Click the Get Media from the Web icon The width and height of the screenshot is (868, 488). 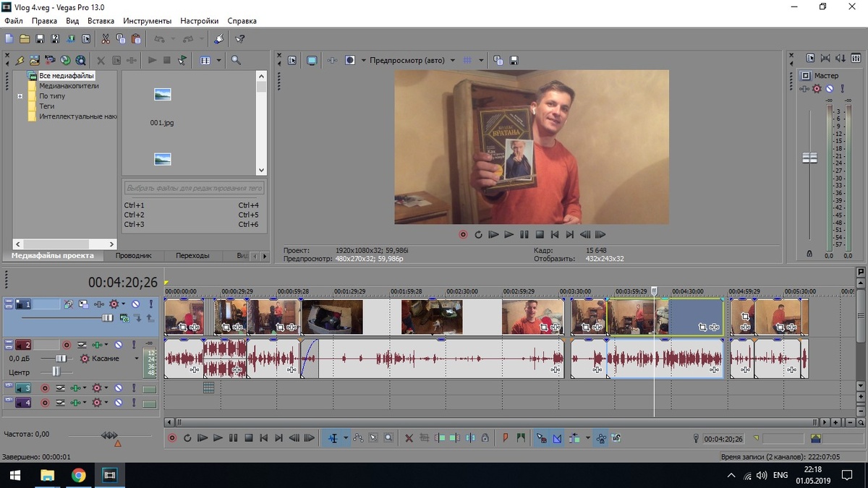click(80, 60)
